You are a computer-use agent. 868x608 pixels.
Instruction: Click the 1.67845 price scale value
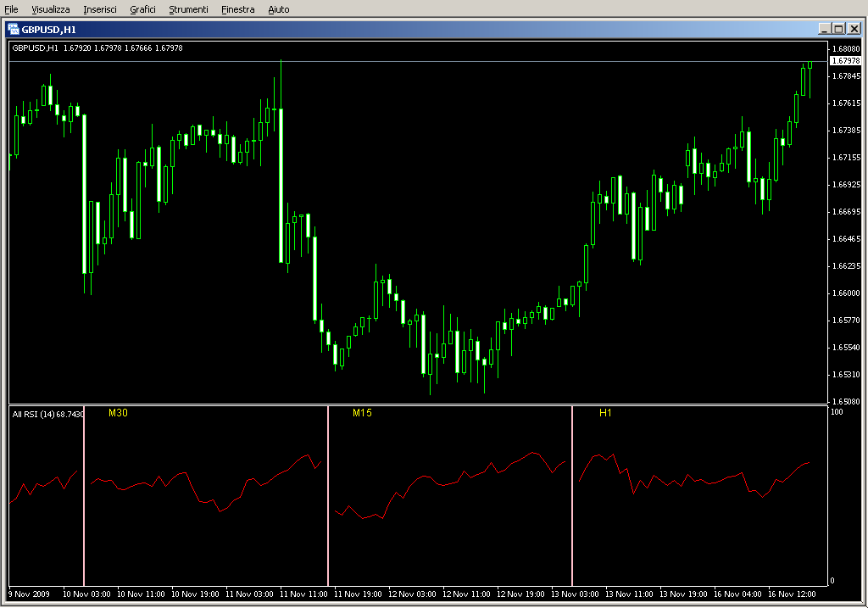tap(846, 75)
